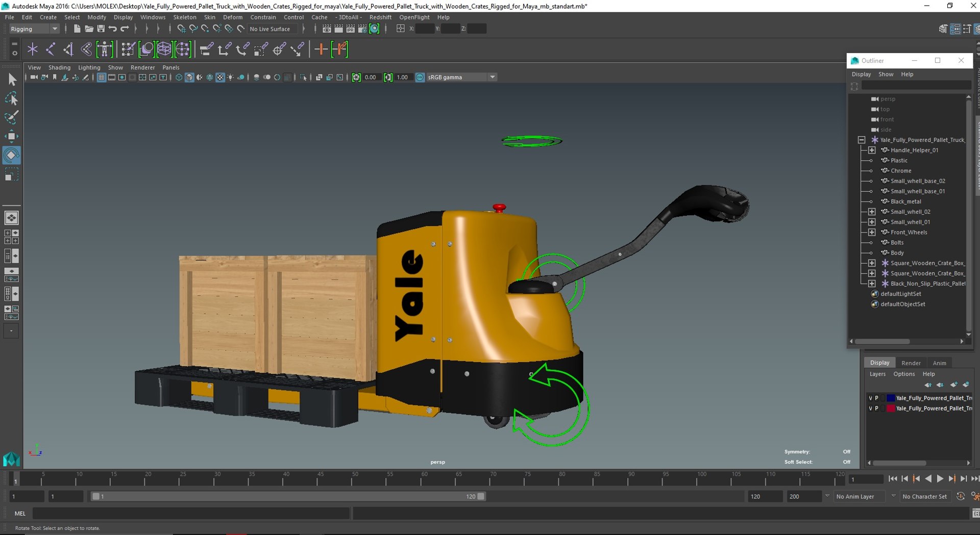The height and width of the screenshot is (535, 980).
Task: Toggle viewport grid display
Action: click(101, 78)
